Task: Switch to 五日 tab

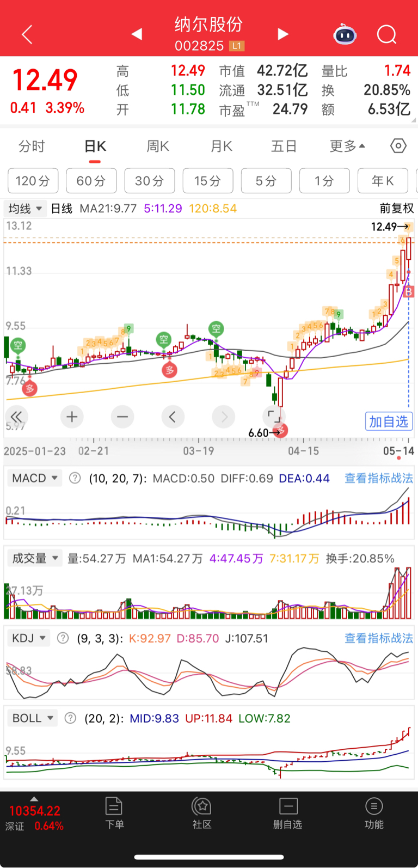Action: 284,146
